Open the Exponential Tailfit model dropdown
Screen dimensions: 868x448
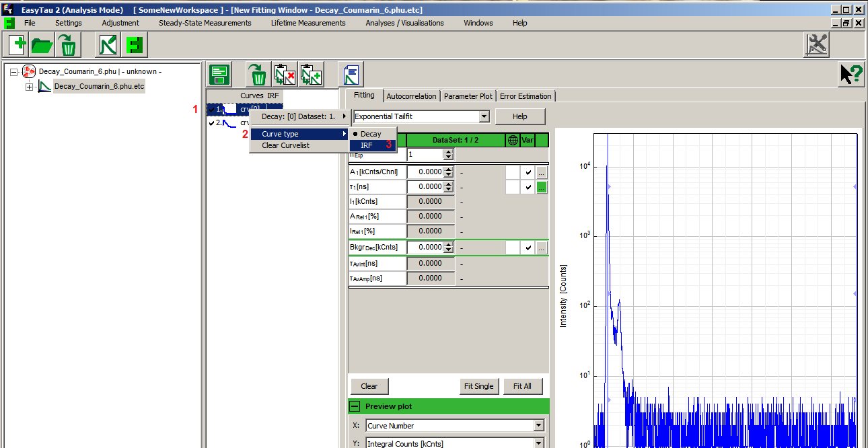[x=483, y=116]
